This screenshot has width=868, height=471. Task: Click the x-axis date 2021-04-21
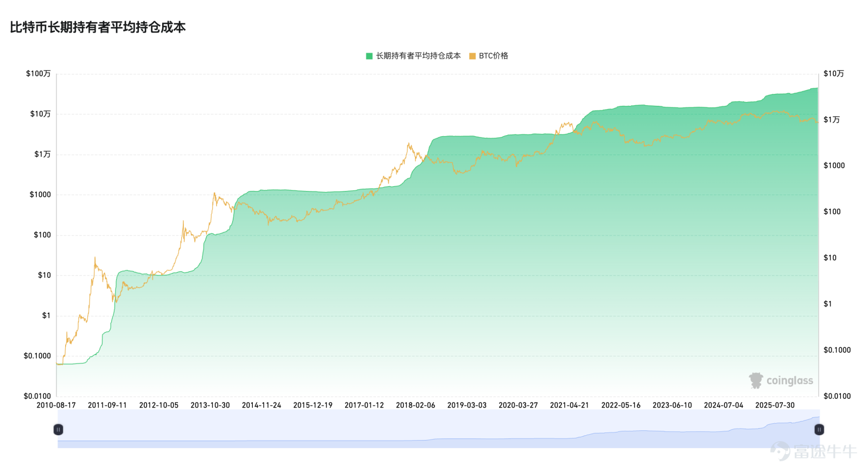(570, 405)
